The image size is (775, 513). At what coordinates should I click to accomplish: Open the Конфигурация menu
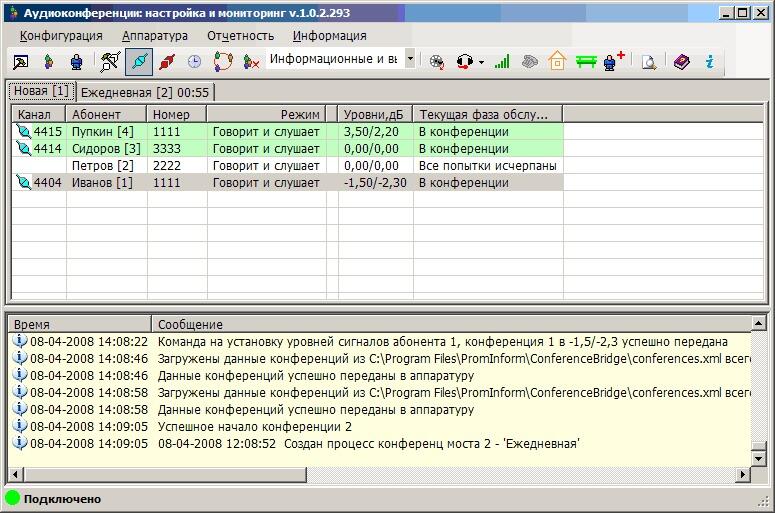coord(61,36)
